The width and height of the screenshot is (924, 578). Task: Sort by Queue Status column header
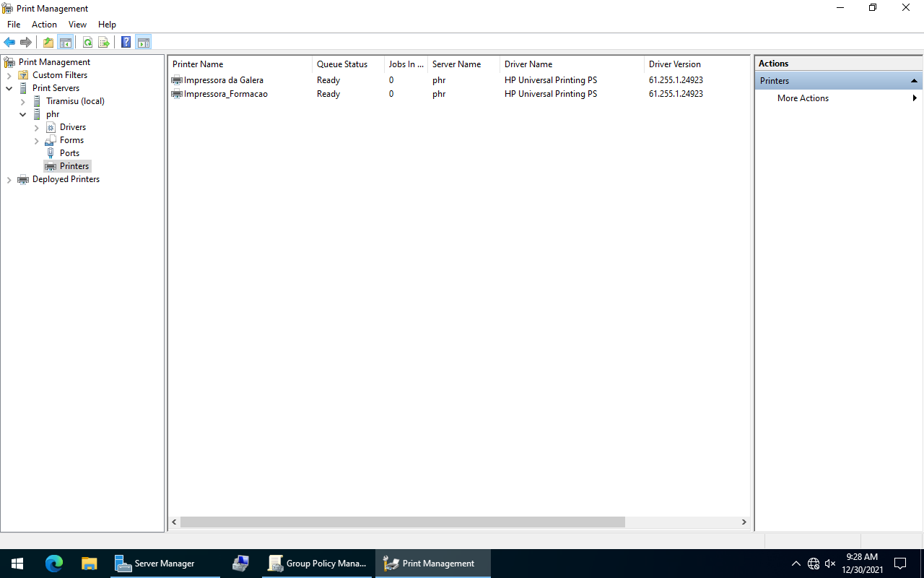[x=342, y=64]
